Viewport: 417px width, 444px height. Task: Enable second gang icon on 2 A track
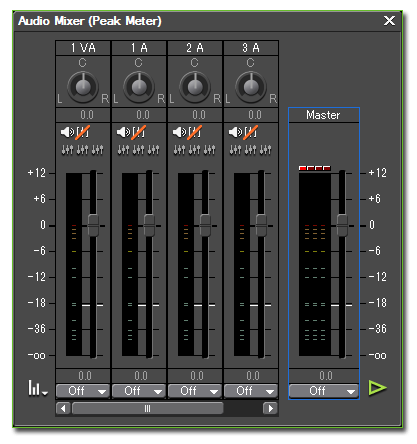point(194,150)
